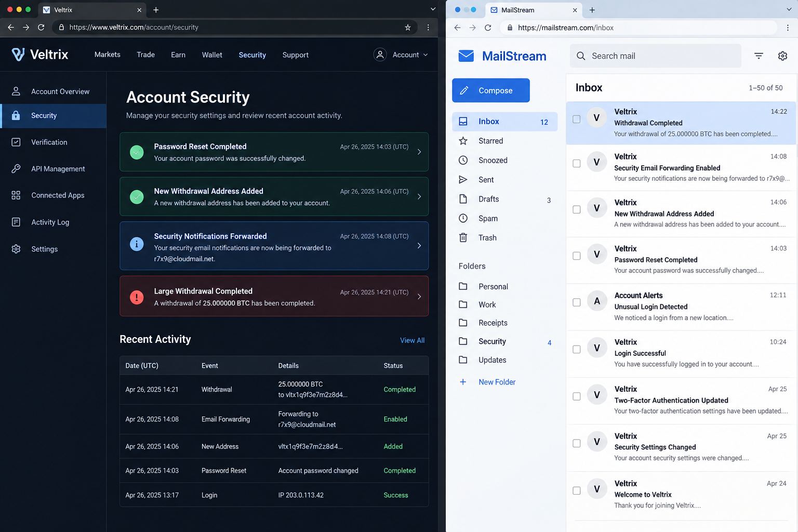Image resolution: width=798 pixels, height=532 pixels.
Task: Click the Snoozed clock icon
Action: click(x=463, y=160)
